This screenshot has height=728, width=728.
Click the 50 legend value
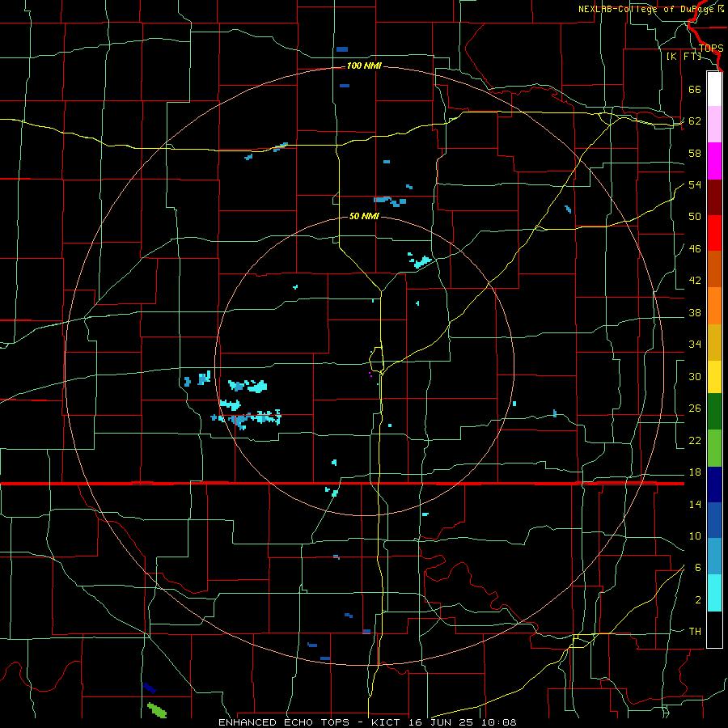695,217
